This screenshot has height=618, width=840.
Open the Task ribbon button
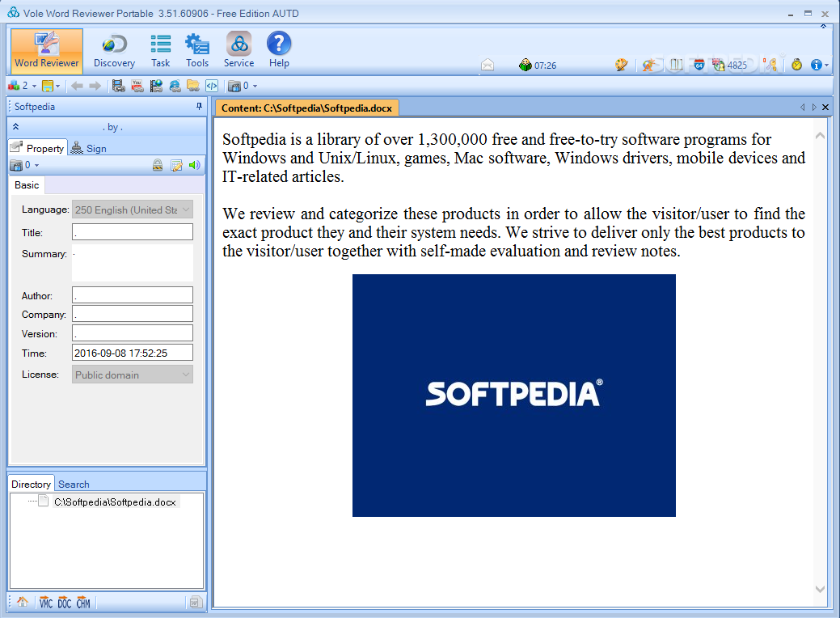point(160,50)
